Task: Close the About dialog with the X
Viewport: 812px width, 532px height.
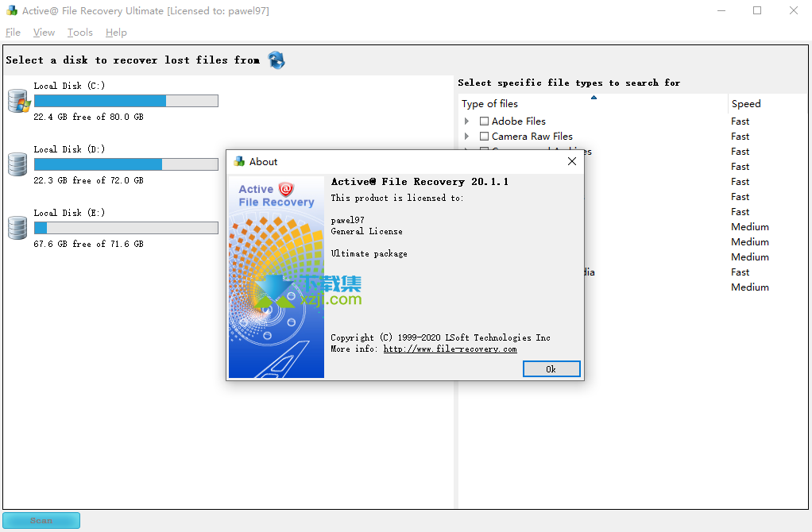Action: (572, 161)
